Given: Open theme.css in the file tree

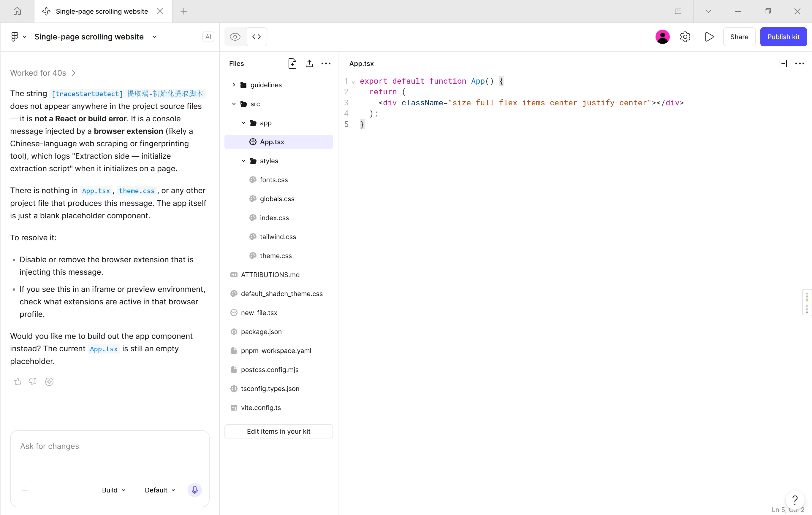Looking at the screenshot, I should (278, 256).
